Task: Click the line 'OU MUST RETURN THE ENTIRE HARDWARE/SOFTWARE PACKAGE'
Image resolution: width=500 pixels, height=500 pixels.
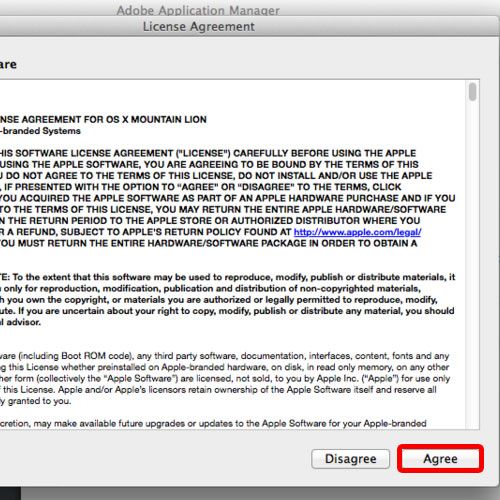Action: click(209, 243)
